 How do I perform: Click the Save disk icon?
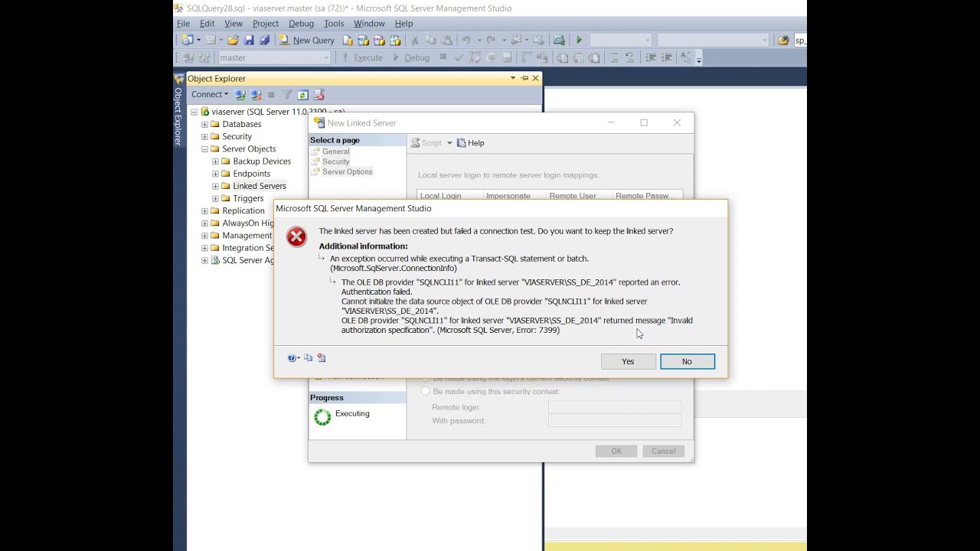[x=249, y=40]
